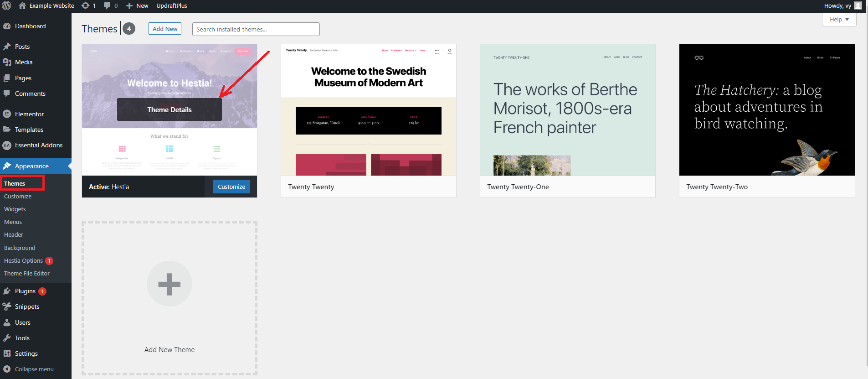Focus the Search installed themes field
Image resolution: width=868 pixels, height=379 pixels.
point(256,29)
